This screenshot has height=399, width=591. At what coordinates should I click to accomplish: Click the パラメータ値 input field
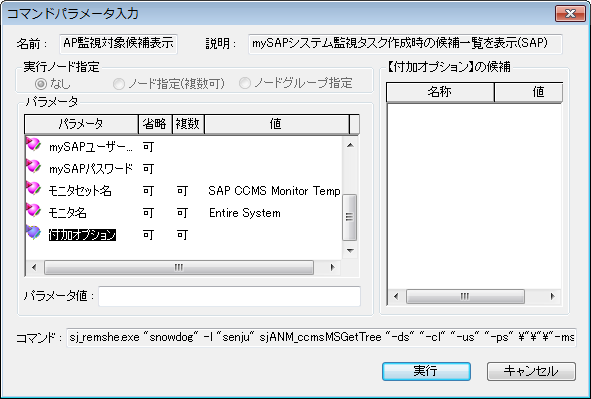point(230,296)
